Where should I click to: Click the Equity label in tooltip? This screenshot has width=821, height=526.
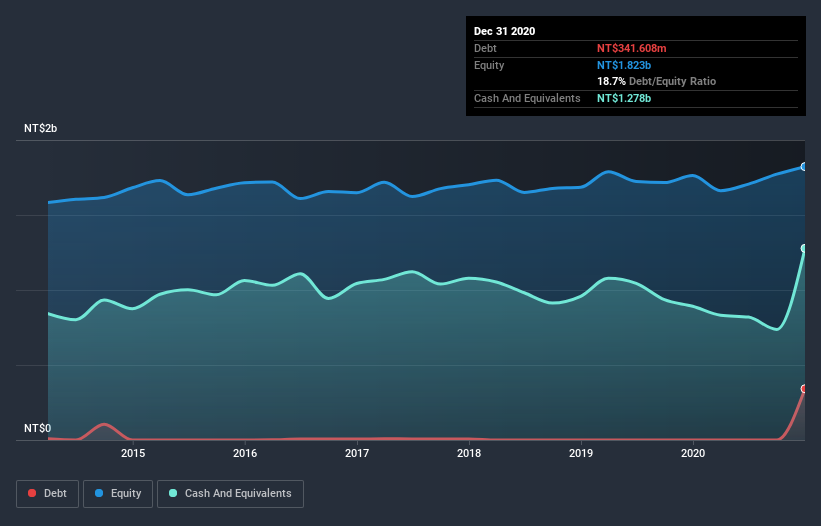click(x=489, y=65)
